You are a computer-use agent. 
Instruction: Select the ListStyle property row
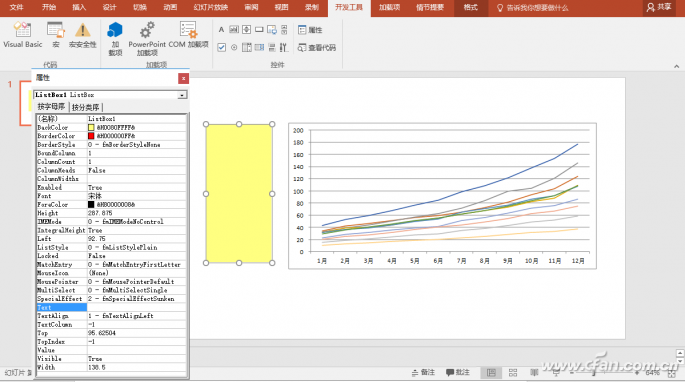[111, 247]
